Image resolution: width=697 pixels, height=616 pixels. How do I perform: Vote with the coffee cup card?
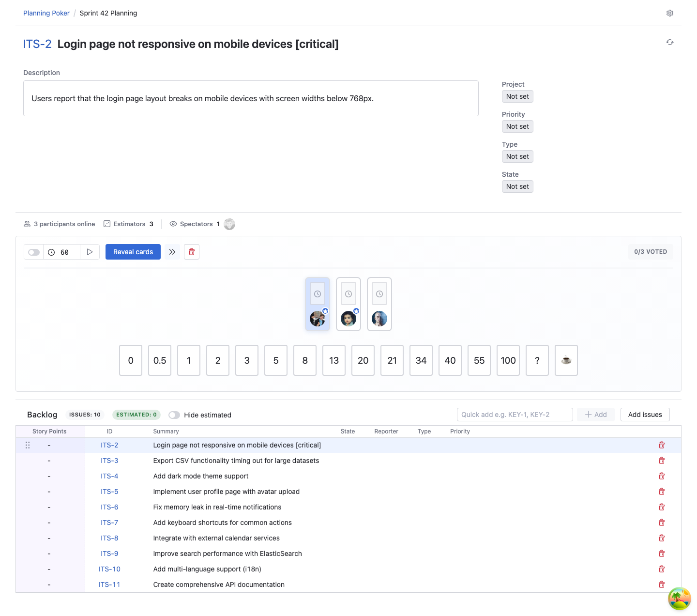[x=566, y=360]
